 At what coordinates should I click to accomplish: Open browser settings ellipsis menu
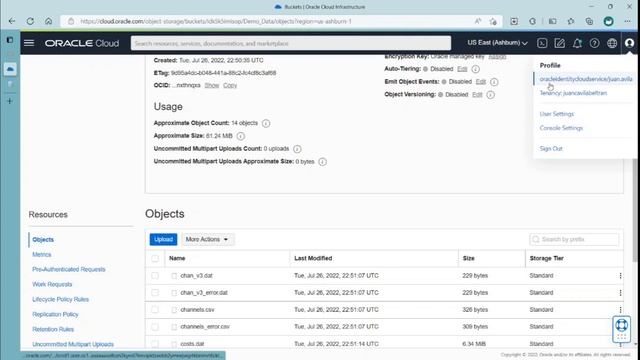pos(627,21)
